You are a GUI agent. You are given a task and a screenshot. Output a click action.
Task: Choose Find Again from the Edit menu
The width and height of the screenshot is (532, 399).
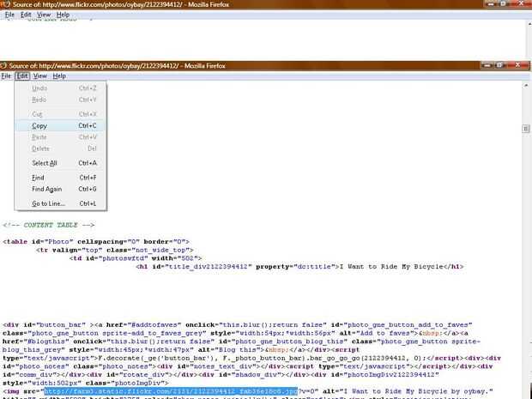[60, 189]
